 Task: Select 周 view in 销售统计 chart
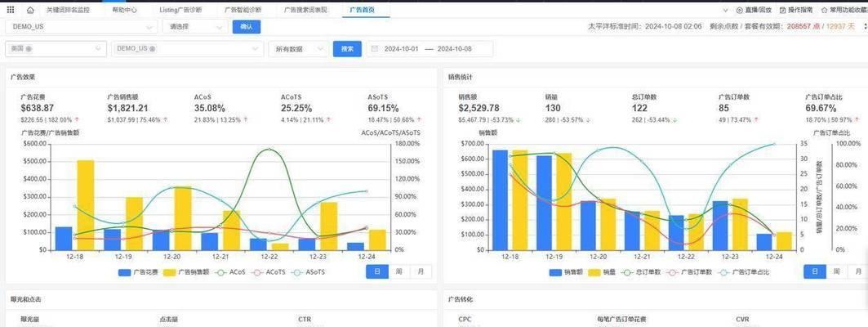click(837, 271)
